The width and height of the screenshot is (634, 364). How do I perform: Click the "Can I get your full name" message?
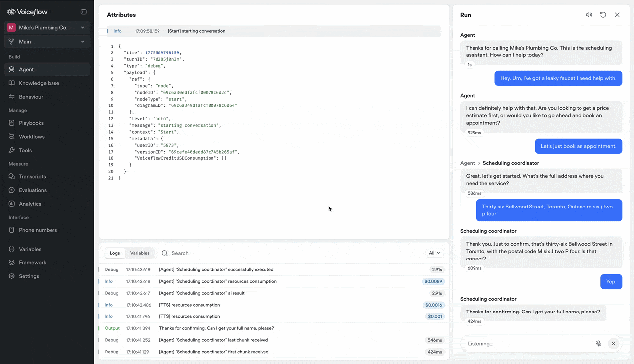pos(533,312)
